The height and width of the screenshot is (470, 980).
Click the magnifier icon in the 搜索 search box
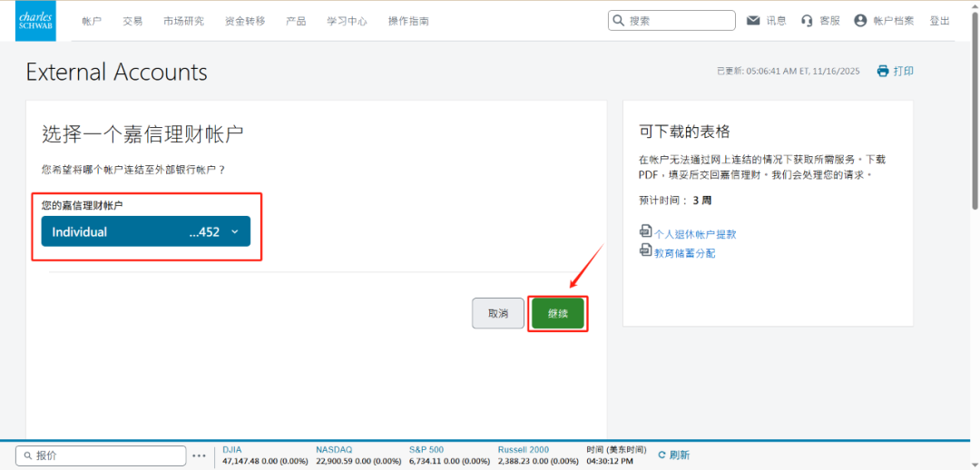[619, 21]
